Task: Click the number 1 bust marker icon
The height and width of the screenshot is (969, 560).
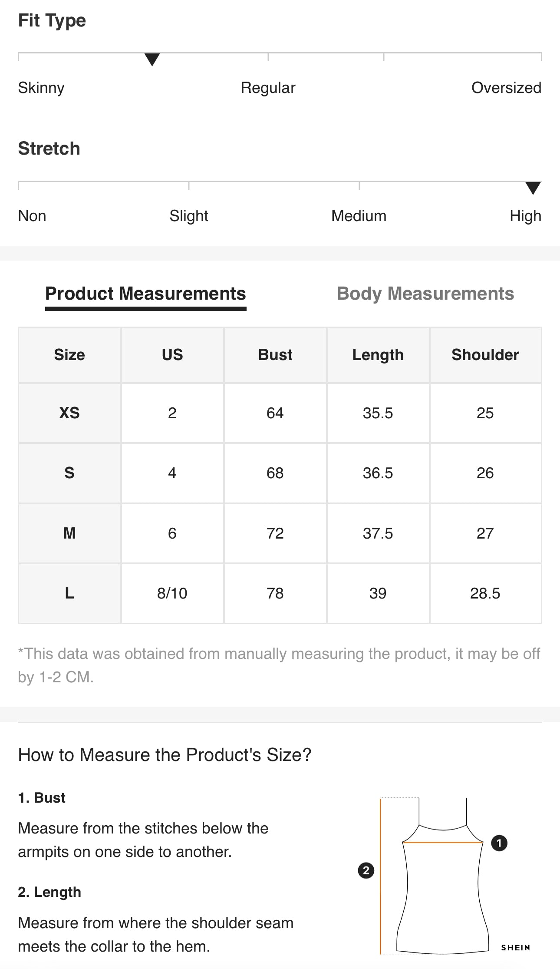Action: [499, 843]
